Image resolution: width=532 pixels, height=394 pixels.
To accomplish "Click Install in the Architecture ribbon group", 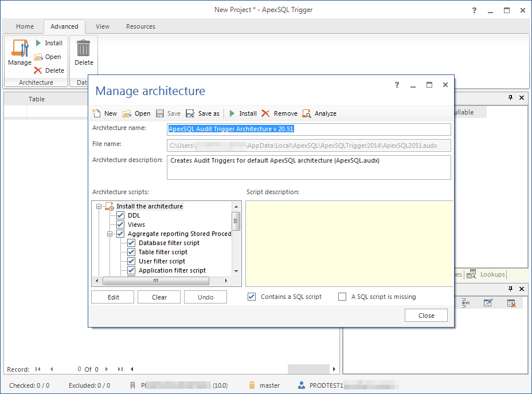I will pos(49,43).
